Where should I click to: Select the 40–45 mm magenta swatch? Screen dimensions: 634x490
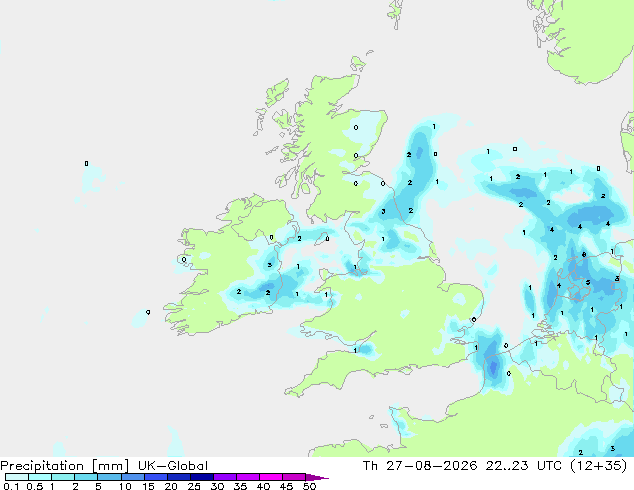coord(271,477)
